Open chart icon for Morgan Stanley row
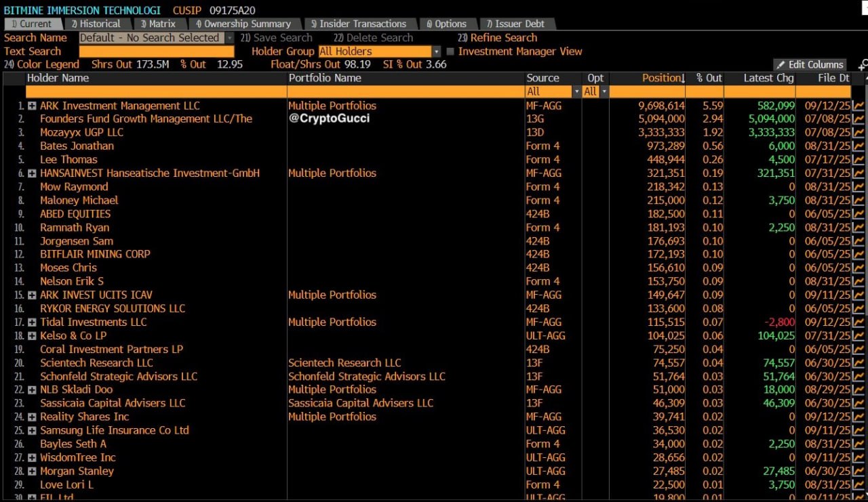 (x=859, y=471)
